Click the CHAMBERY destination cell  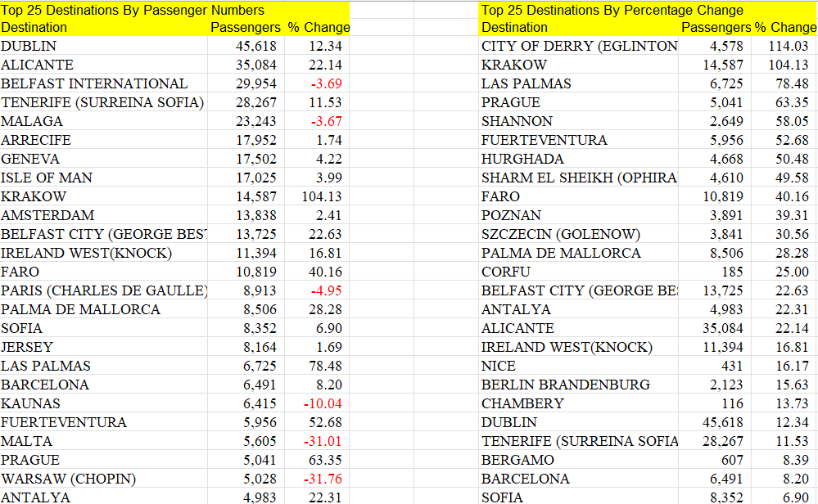coord(522,403)
